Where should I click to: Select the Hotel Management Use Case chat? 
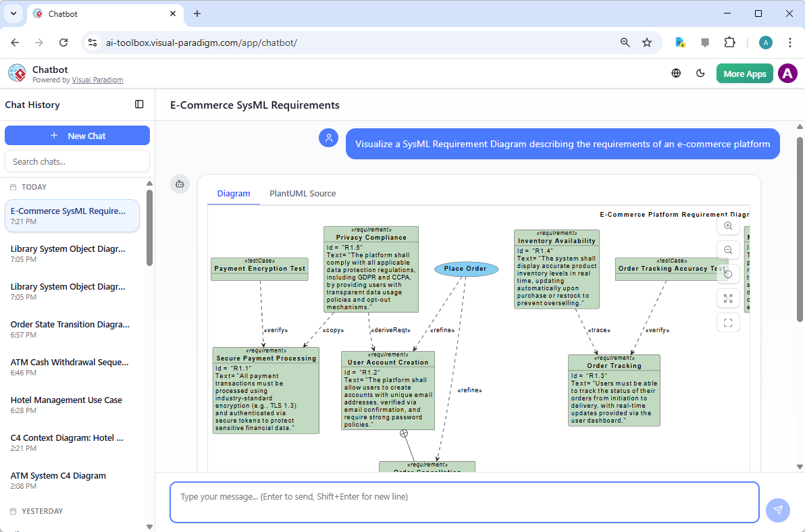66,400
